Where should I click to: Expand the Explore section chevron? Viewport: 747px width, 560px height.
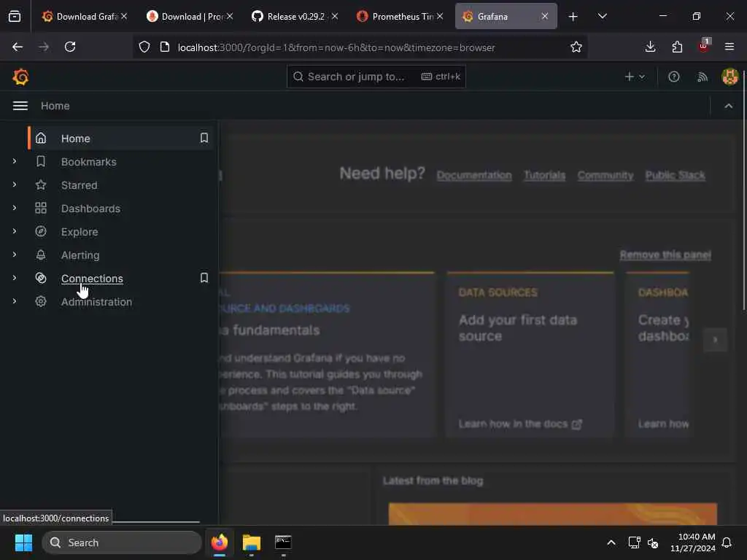click(15, 231)
